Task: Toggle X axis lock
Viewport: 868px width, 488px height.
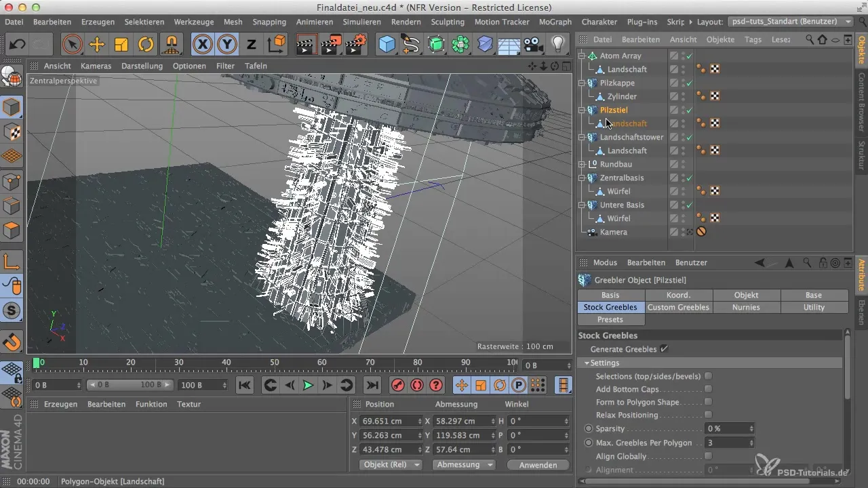Action: tap(202, 45)
